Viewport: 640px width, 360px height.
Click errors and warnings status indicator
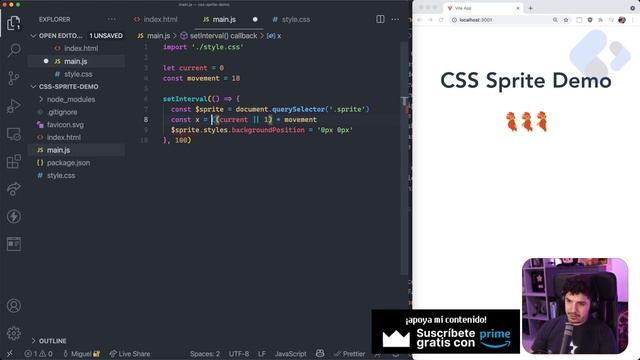coord(38,353)
